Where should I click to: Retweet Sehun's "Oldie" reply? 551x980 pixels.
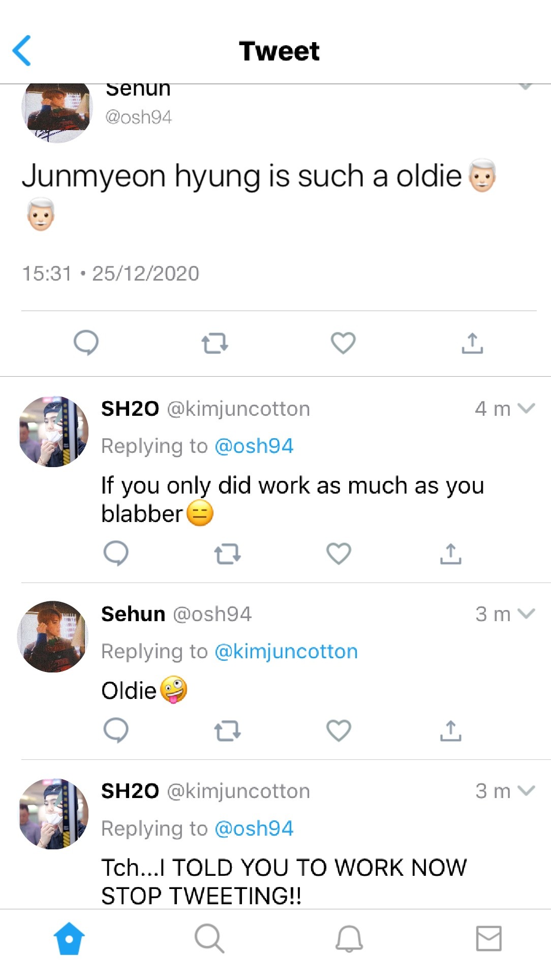(x=227, y=731)
